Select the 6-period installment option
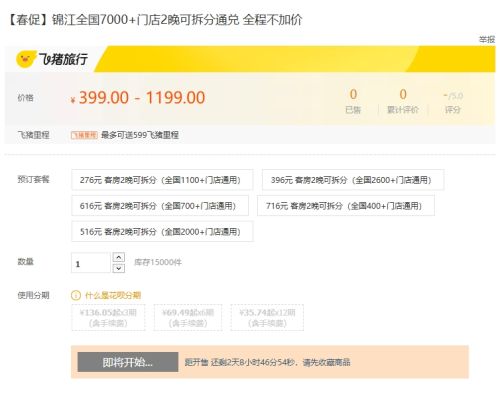 pos(188,317)
